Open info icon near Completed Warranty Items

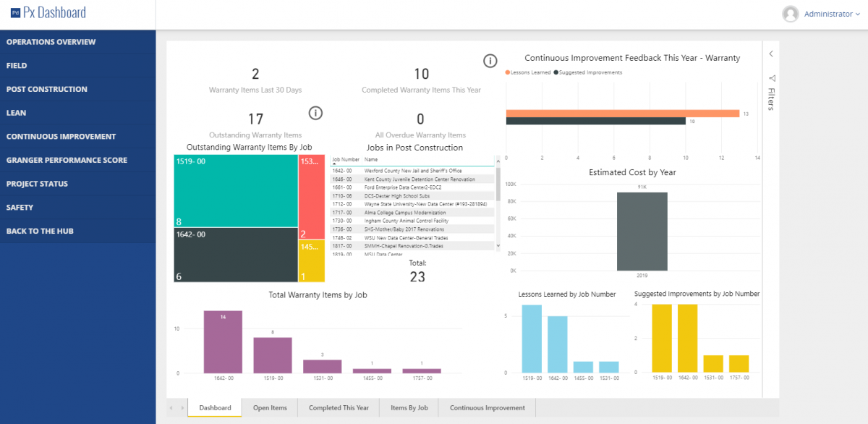coord(490,61)
